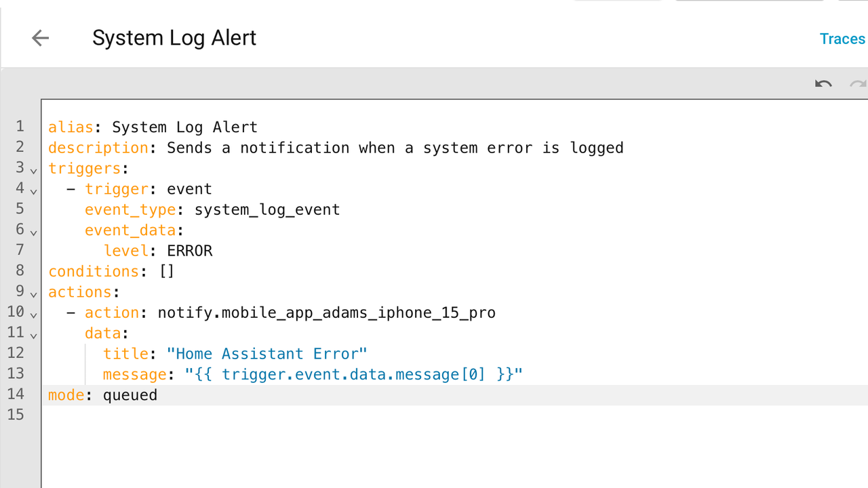Open the Traces link

[842, 39]
